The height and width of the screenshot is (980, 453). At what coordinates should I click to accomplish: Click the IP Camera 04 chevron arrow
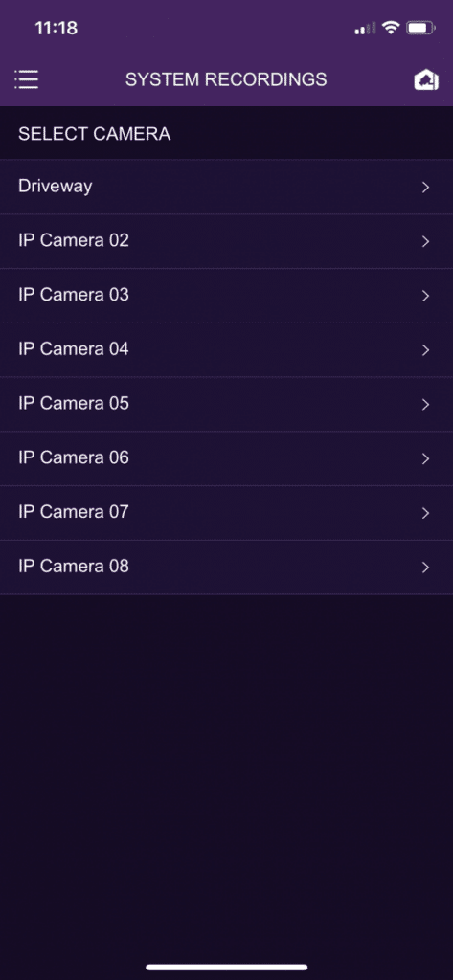click(x=426, y=350)
